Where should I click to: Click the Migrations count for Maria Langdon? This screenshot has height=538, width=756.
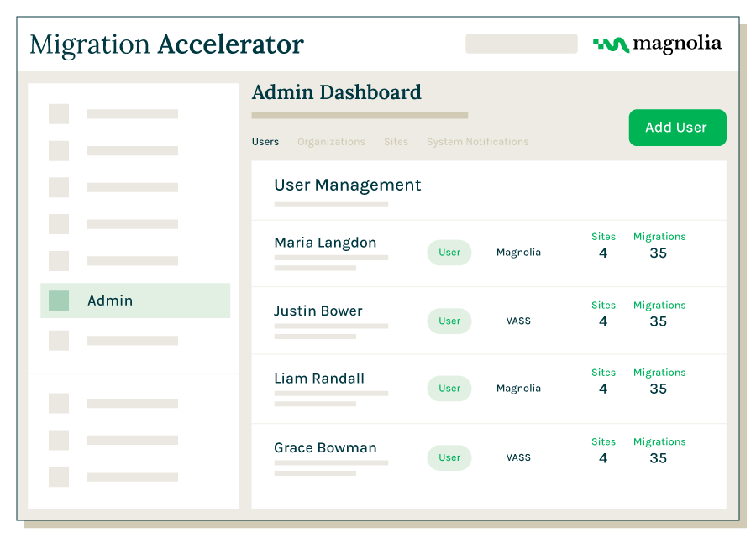659,253
